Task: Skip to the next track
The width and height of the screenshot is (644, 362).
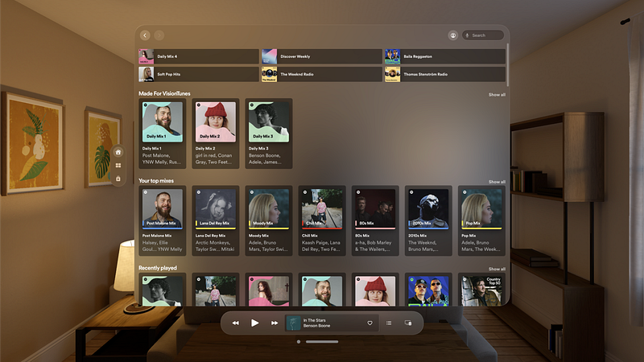Action: pos(275,323)
